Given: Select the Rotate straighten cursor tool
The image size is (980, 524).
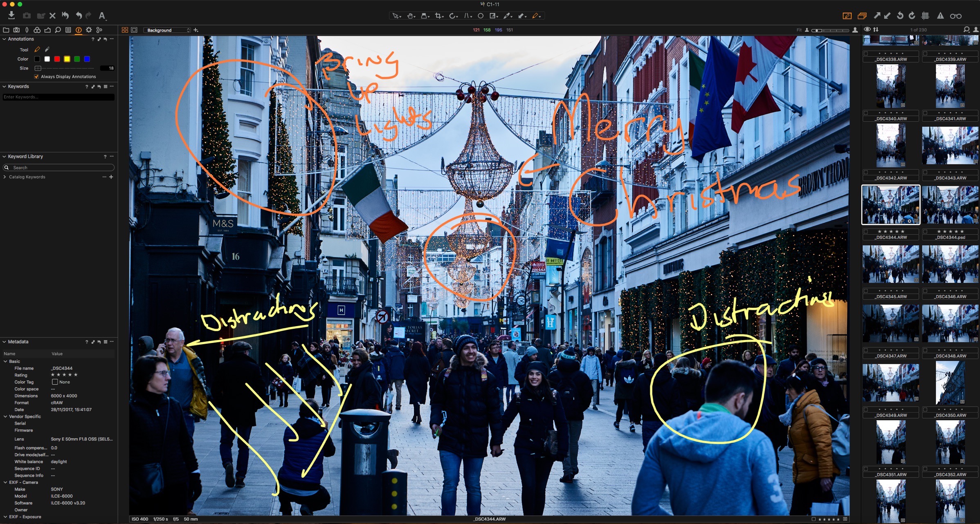Looking at the screenshot, I should 453,16.
